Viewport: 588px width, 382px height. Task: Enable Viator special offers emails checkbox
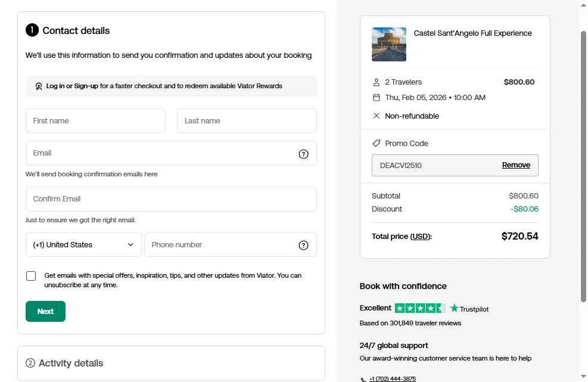(31, 276)
